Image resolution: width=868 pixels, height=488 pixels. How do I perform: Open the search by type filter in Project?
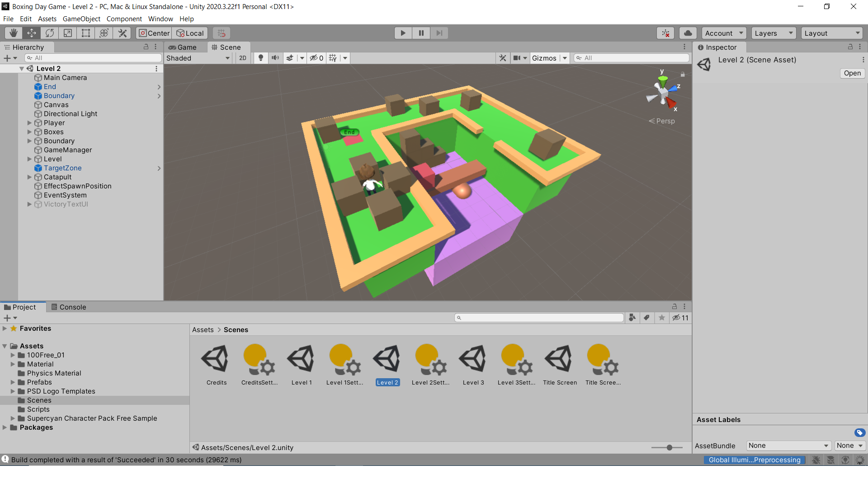click(x=632, y=318)
